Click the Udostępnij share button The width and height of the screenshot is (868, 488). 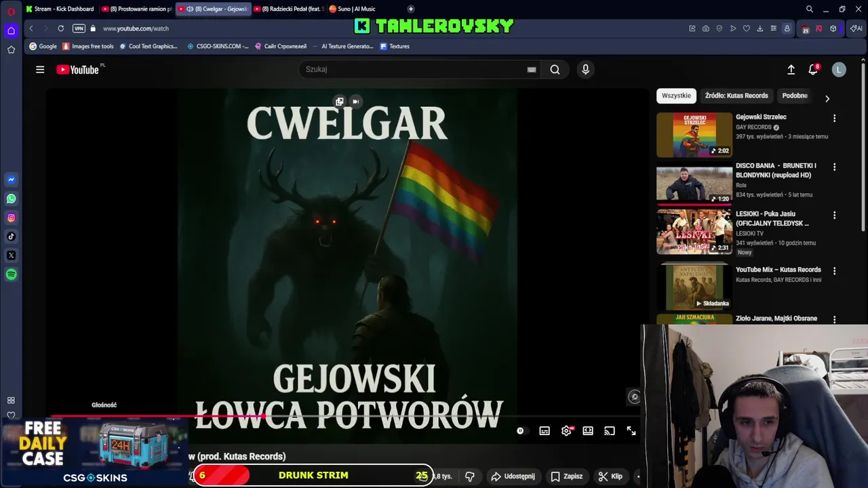pos(513,476)
